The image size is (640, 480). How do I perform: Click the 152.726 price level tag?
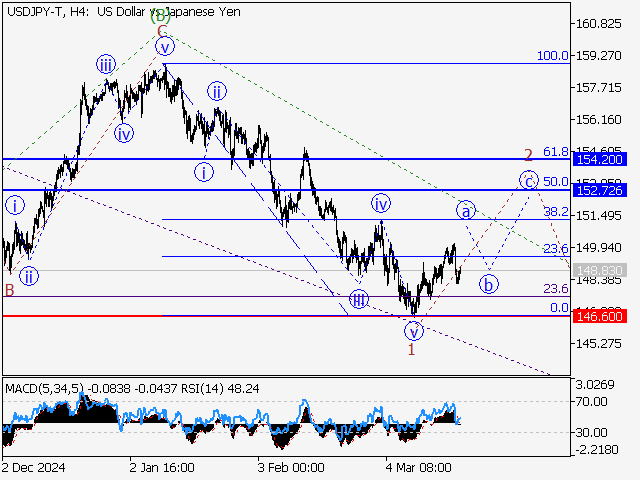coord(599,190)
